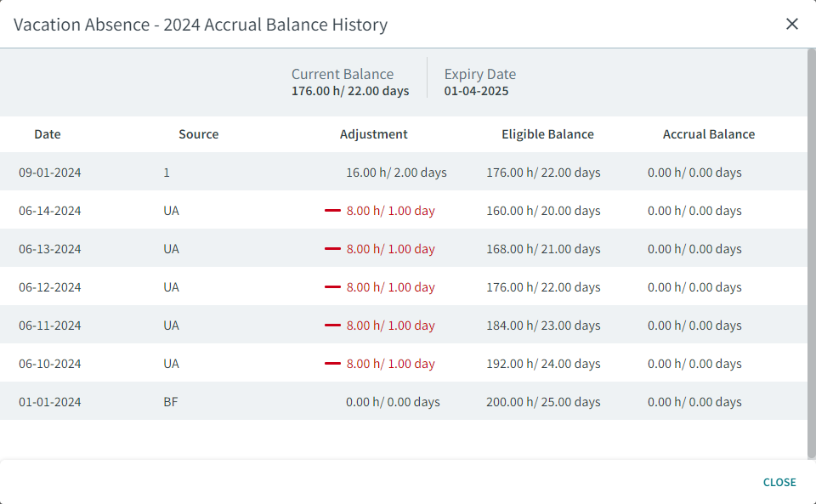Viewport: 816px width, 504px height.
Task: Click the Date column header
Action: (48, 134)
